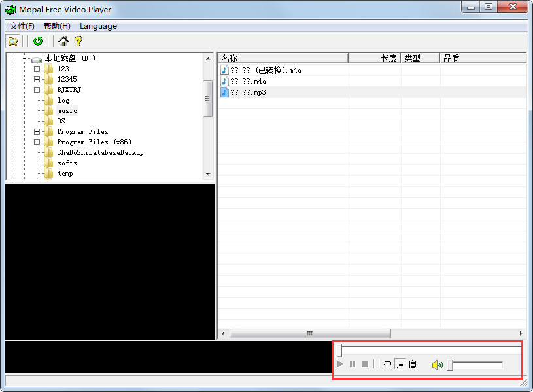Open the Language menu
The height and width of the screenshot is (392, 533).
(x=98, y=26)
